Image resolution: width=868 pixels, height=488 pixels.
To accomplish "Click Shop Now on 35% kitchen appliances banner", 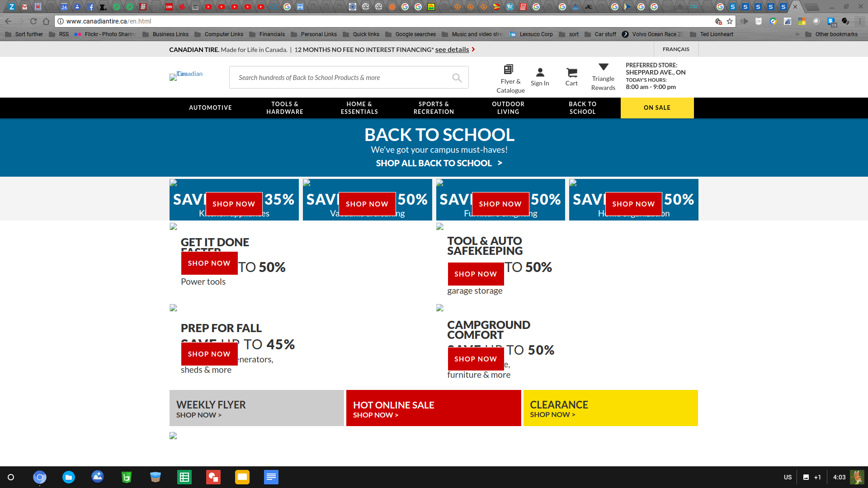I will (234, 204).
